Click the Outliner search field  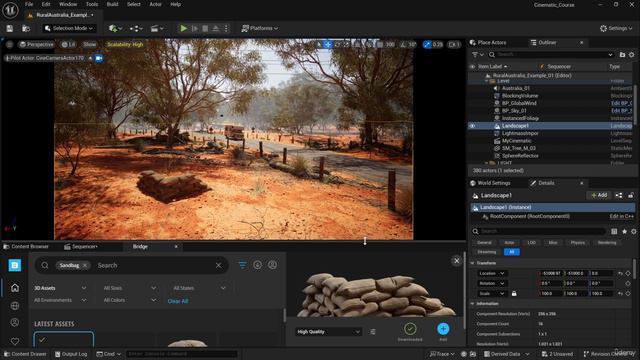(551, 54)
